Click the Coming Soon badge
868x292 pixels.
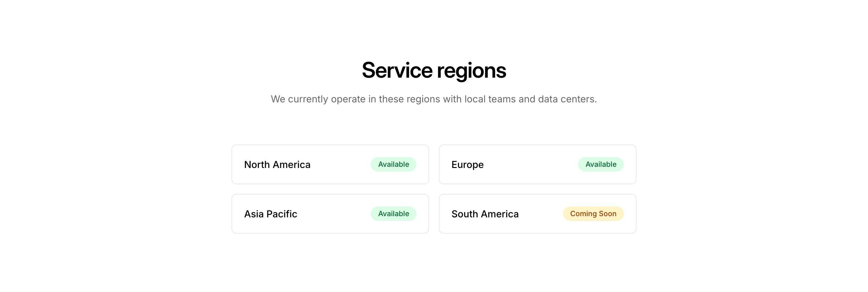click(x=593, y=214)
